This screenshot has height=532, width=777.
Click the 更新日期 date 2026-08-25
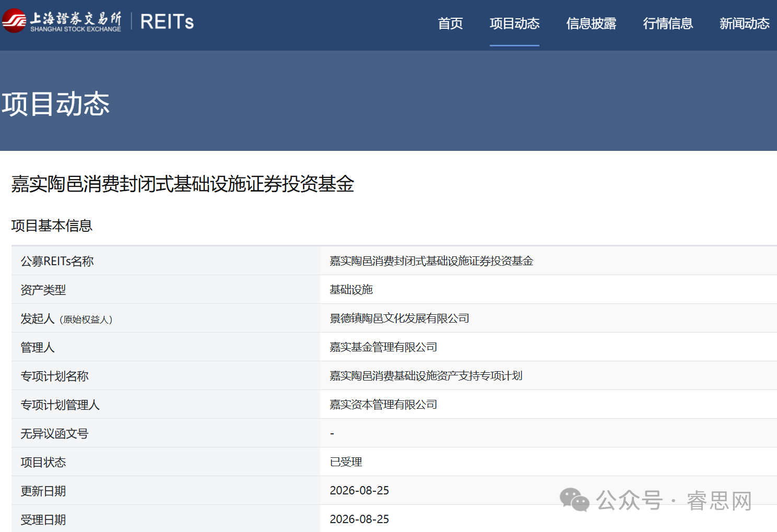pyautogui.click(x=359, y=491)
